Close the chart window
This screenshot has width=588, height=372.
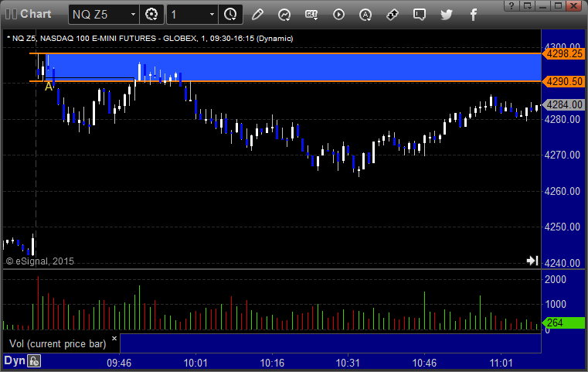pos(574,5)
